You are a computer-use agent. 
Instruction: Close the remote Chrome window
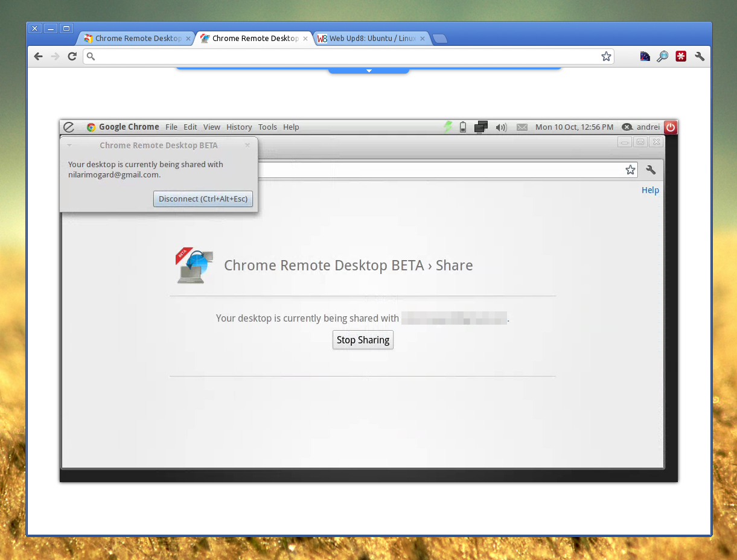pyautogui.click(x=656, y=142)
